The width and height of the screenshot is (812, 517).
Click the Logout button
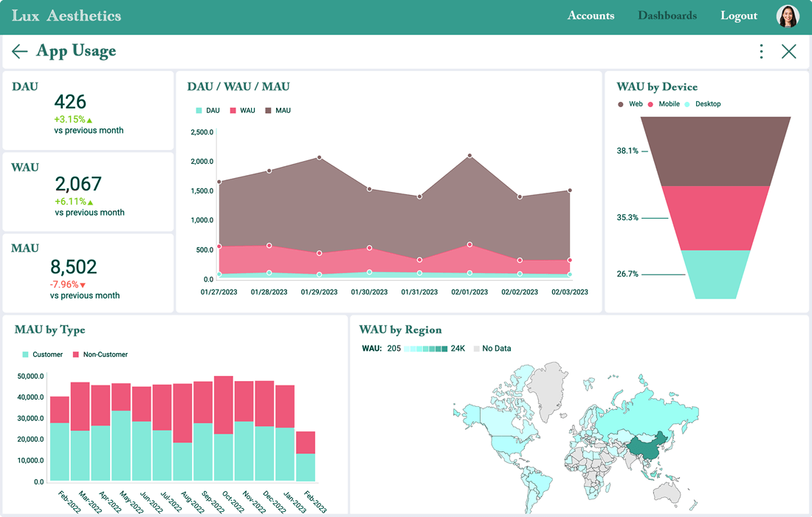coord(738,16)
